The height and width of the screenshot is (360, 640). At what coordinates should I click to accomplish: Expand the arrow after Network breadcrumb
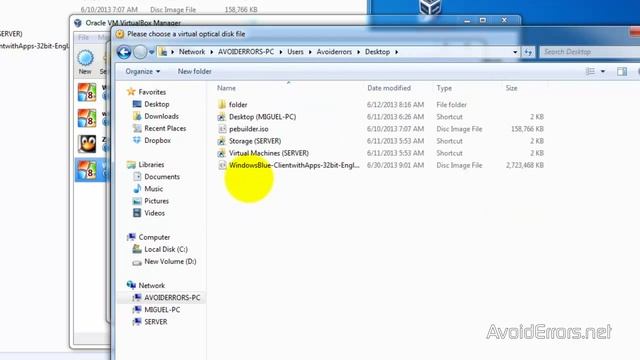click(211, 52)
